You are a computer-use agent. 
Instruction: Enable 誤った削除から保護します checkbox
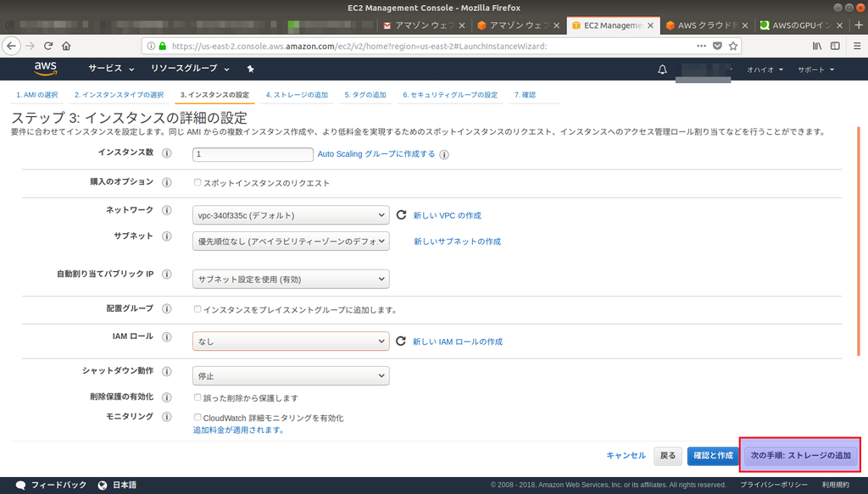[x=197, y=397]
